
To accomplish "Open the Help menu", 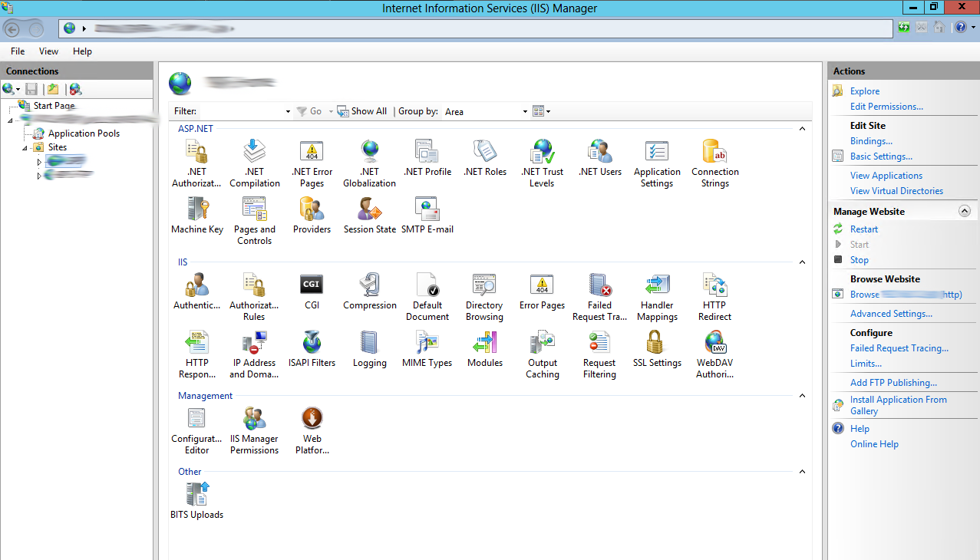I will [82, 51].
